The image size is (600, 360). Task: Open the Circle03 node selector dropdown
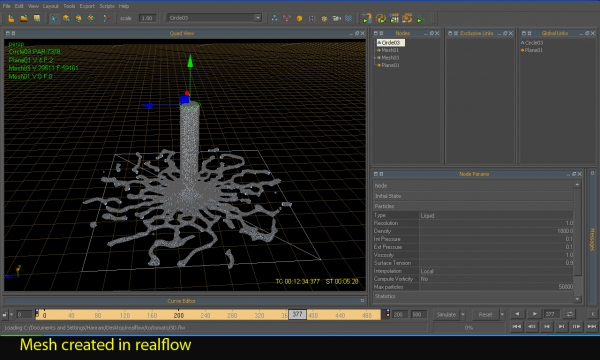tap(258, 18)
